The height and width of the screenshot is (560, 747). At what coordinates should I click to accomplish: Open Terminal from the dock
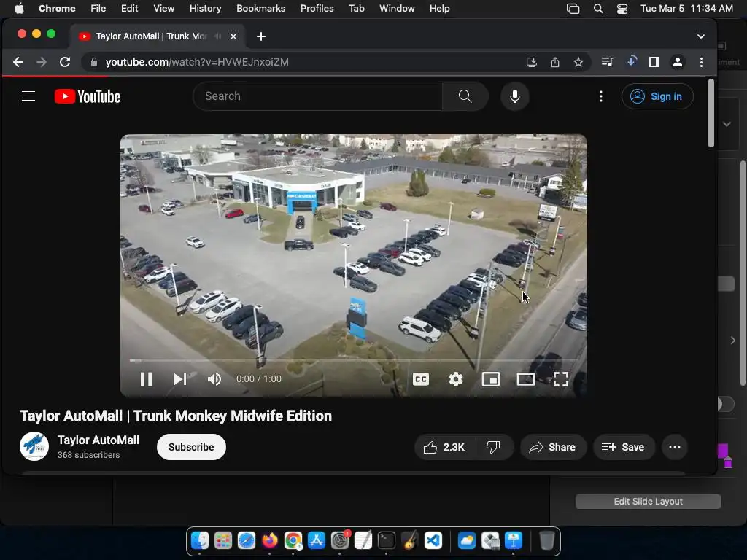point(387,540)
